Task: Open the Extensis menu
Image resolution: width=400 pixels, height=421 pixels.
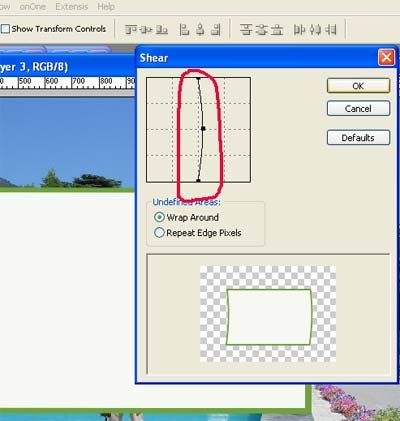Action: [x=72, y=7]
